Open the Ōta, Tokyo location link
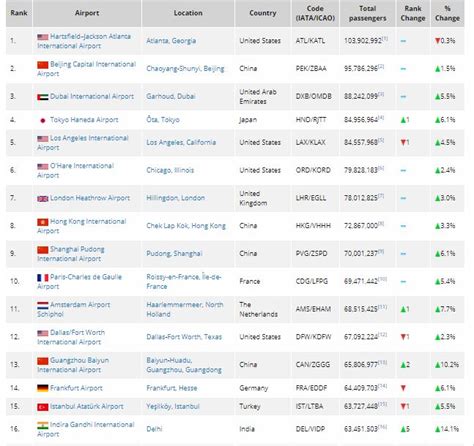The width and height of the screenshot is (474, 446). (163, 120)
